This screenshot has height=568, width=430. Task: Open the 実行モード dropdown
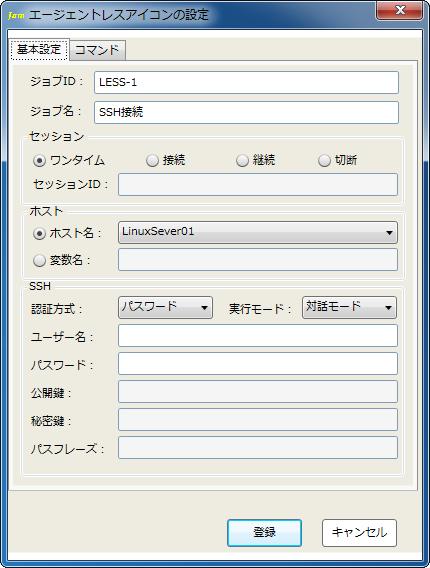click(349, 308)
